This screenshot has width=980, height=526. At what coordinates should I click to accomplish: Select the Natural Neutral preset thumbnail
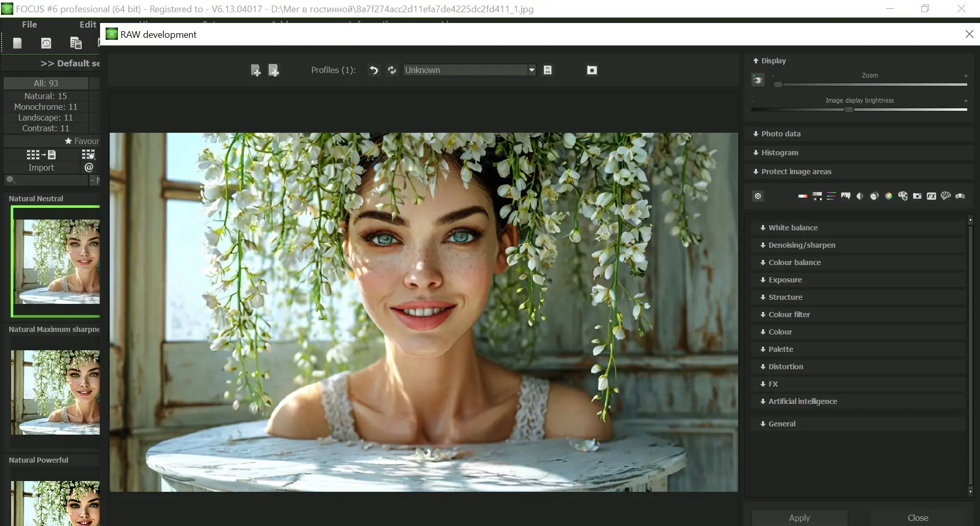point(56,261)
